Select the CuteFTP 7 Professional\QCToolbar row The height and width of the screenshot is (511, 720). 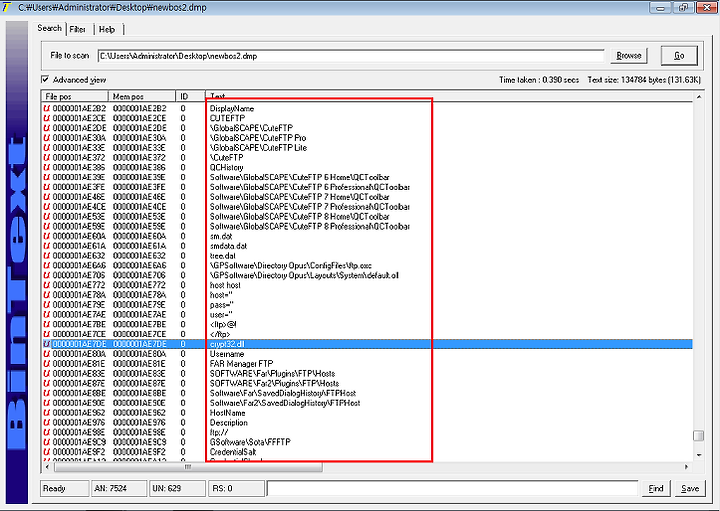(367, 207)
